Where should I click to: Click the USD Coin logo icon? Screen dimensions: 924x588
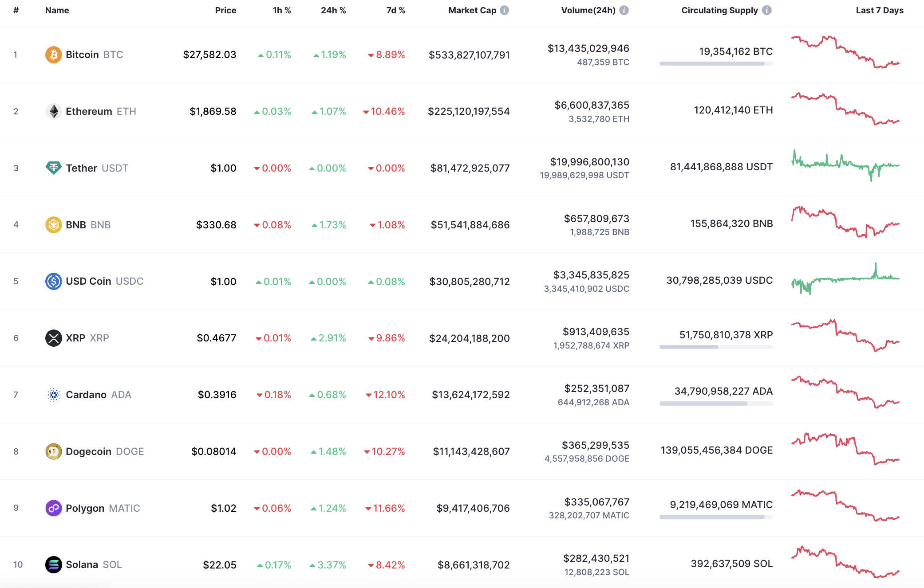(x=53, y=281)
